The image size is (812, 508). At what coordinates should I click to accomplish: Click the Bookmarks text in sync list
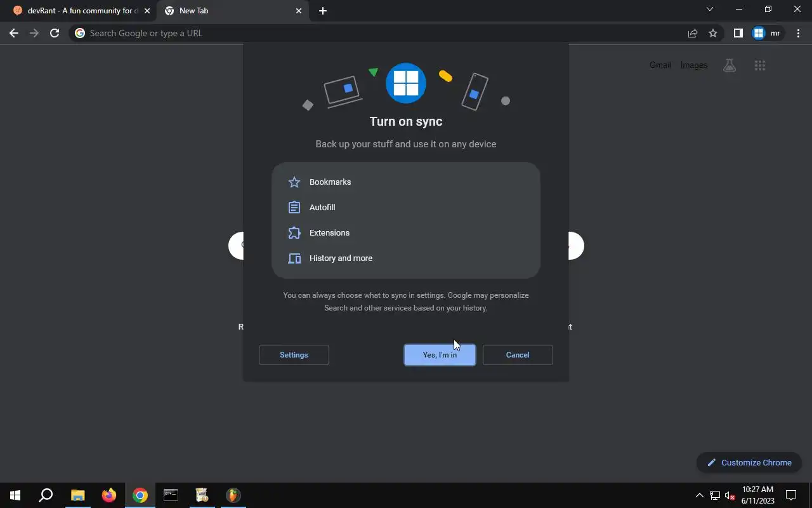tap(330, 182)
